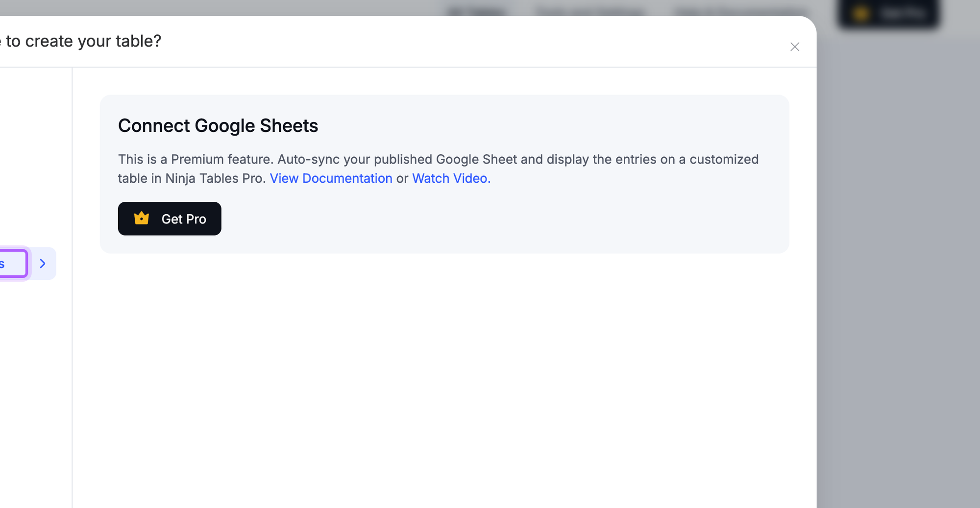980x508 pixels.
Task: Click the blurred Get Pro button in the top bar
Action: [x=888, y=13]
